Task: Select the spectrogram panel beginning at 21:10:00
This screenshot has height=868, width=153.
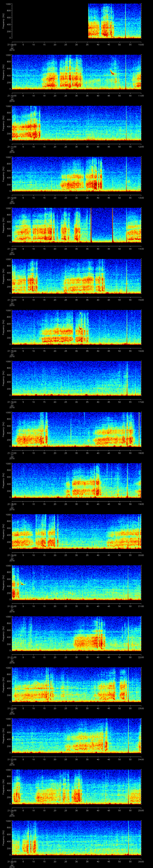Action: tap(76, 72)
